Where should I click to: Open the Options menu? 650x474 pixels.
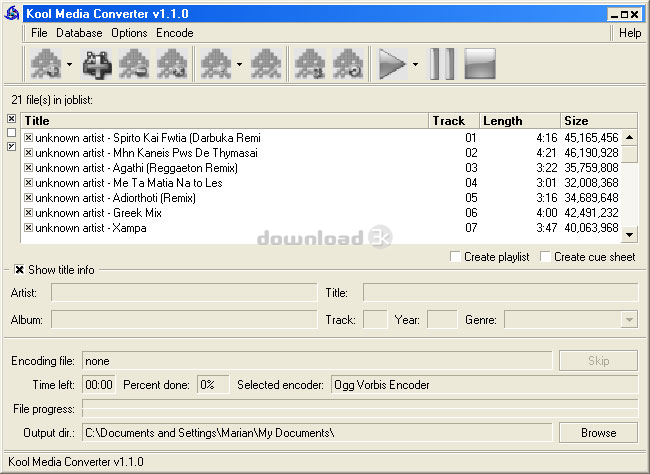point(129,33)
